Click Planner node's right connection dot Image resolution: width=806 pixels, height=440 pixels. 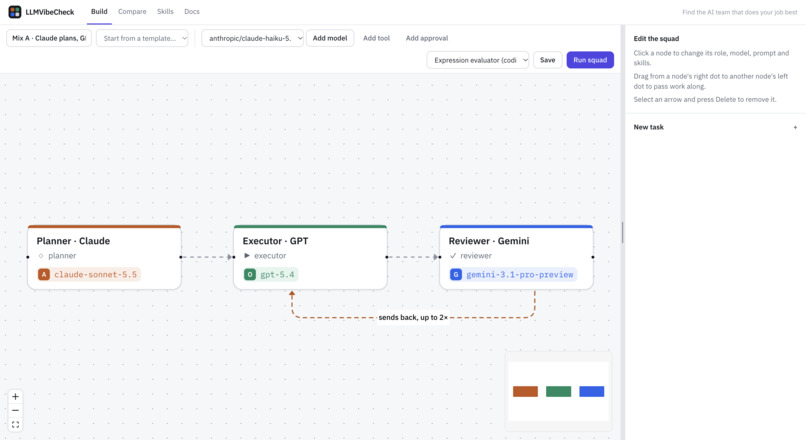click(x=181, y=257)
